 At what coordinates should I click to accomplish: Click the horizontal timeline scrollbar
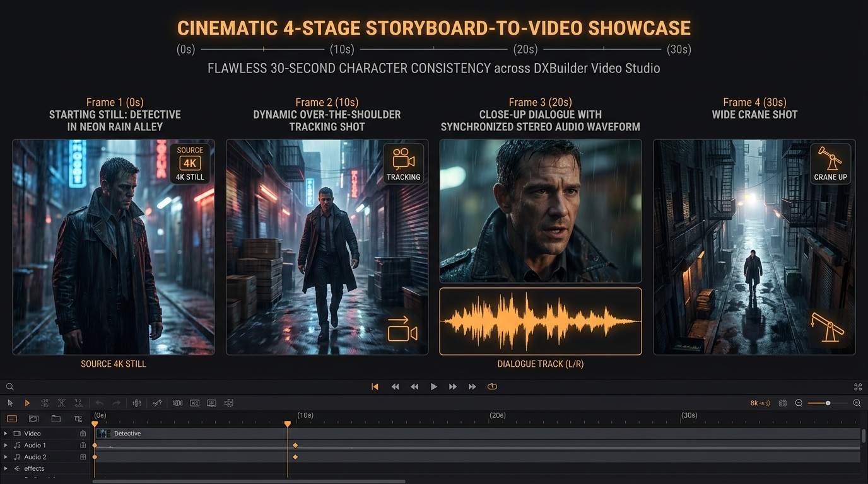pos(249,481)
